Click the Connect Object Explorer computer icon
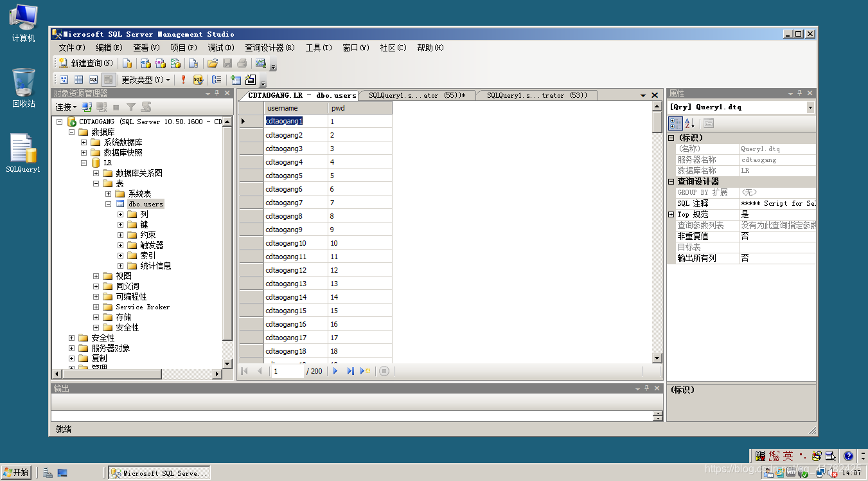The height and width of the screenshot is (481, 868). (87, 107)
